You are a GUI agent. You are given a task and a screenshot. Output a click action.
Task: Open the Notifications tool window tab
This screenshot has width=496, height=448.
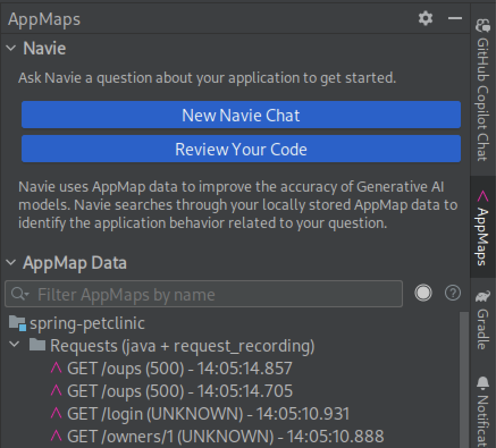tap(483, 411)
